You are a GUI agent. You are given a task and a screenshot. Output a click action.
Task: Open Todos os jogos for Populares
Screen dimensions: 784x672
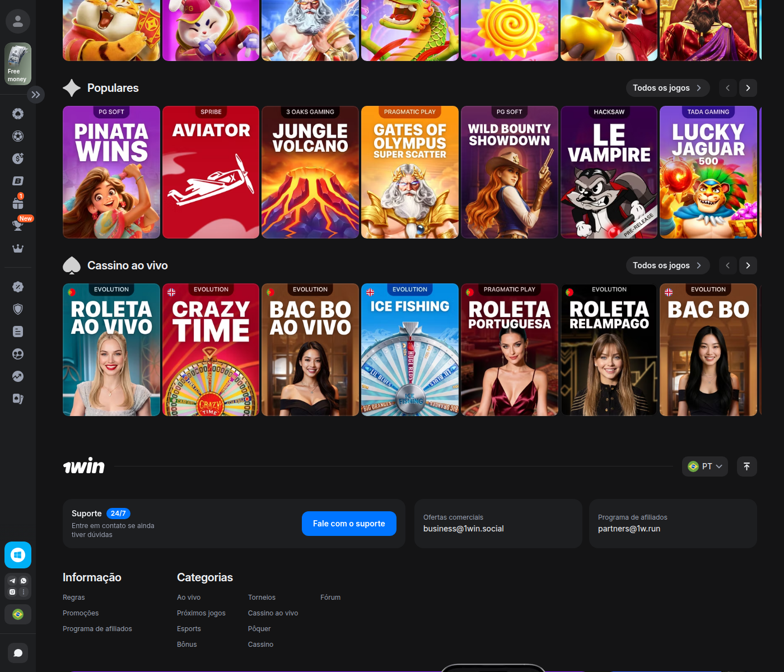point(668,88)
